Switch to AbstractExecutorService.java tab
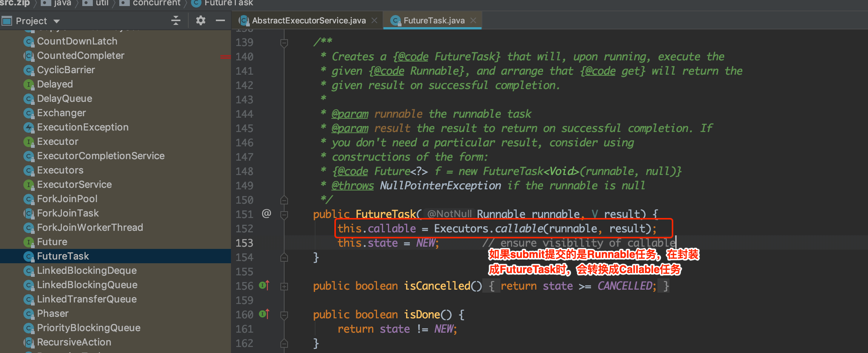868x353 pixels. [x=309, y=20]
